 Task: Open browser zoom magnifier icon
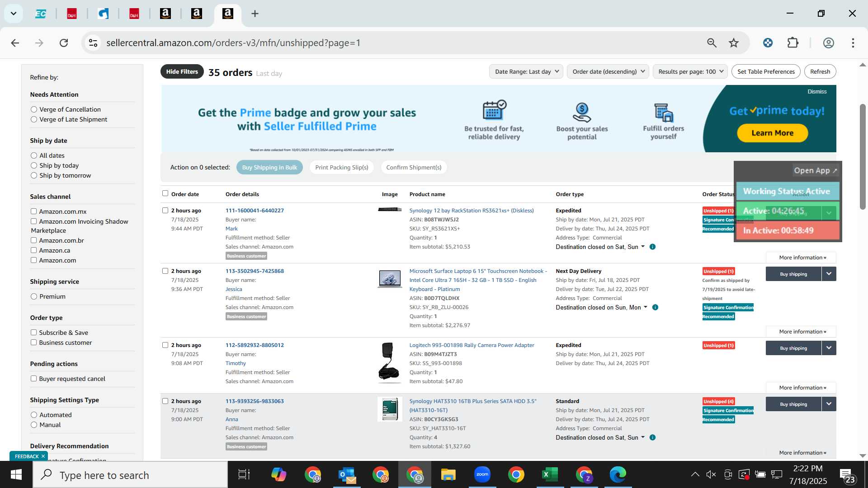[x=712, y=43]
